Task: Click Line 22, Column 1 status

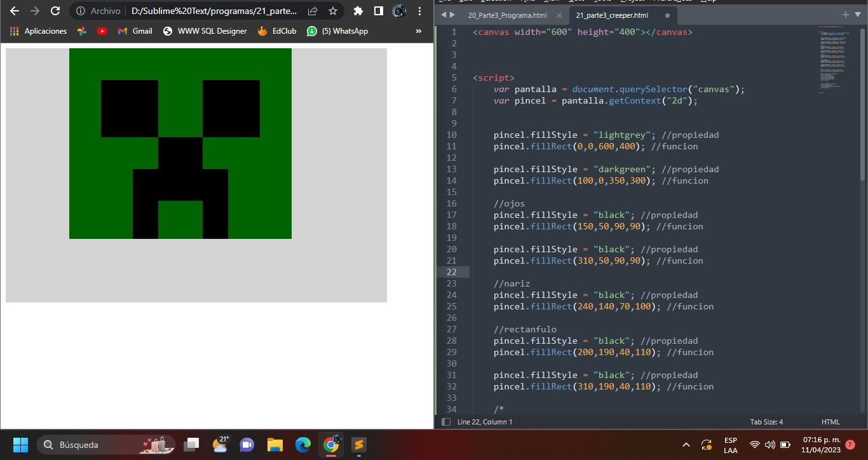Action: click(485, 422)
